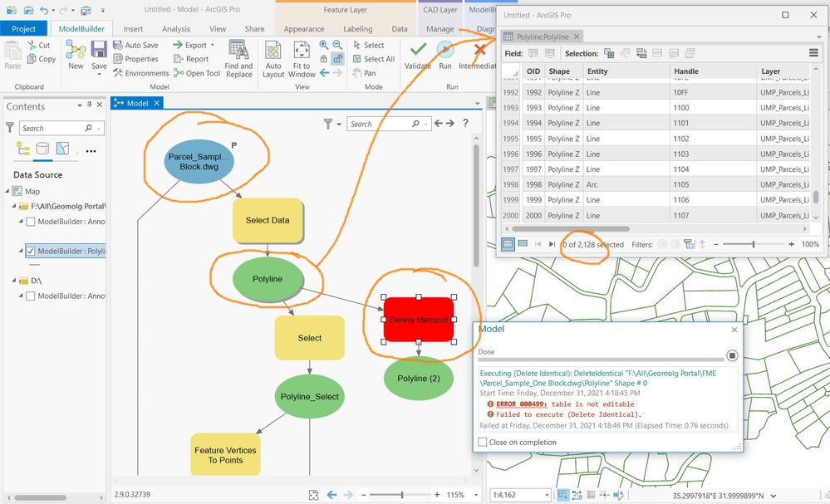Collapse the D:\ folder node
This screenshot has width=830, height=504.
14,281
